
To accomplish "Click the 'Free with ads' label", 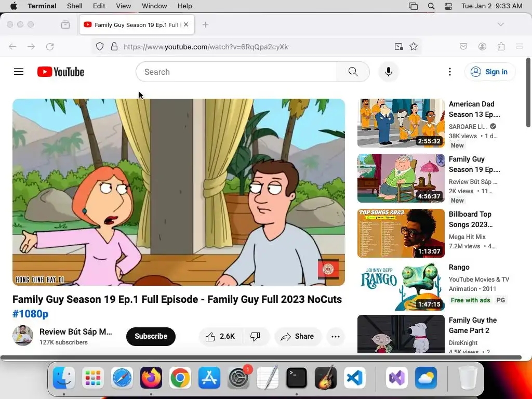I will (x=470, y=300).
